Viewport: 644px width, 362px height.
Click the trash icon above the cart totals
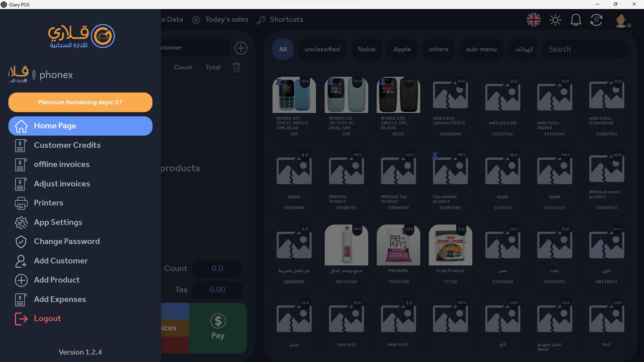(237, 67)
